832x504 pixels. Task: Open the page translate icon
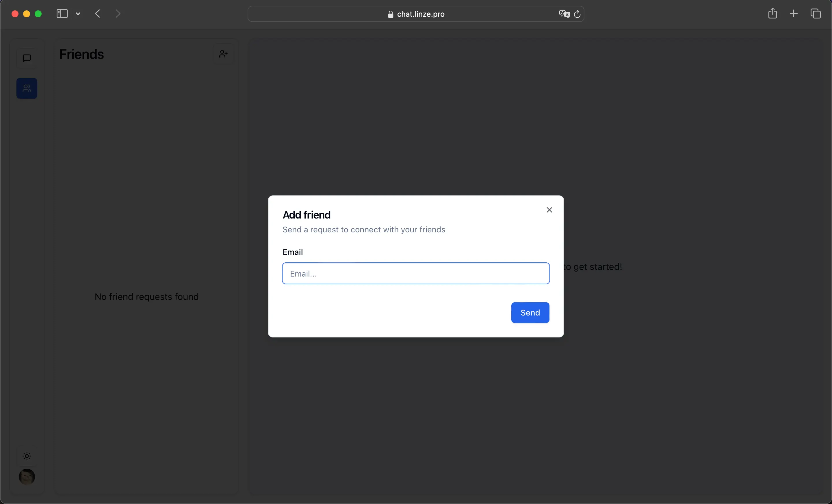coord(564,14)
